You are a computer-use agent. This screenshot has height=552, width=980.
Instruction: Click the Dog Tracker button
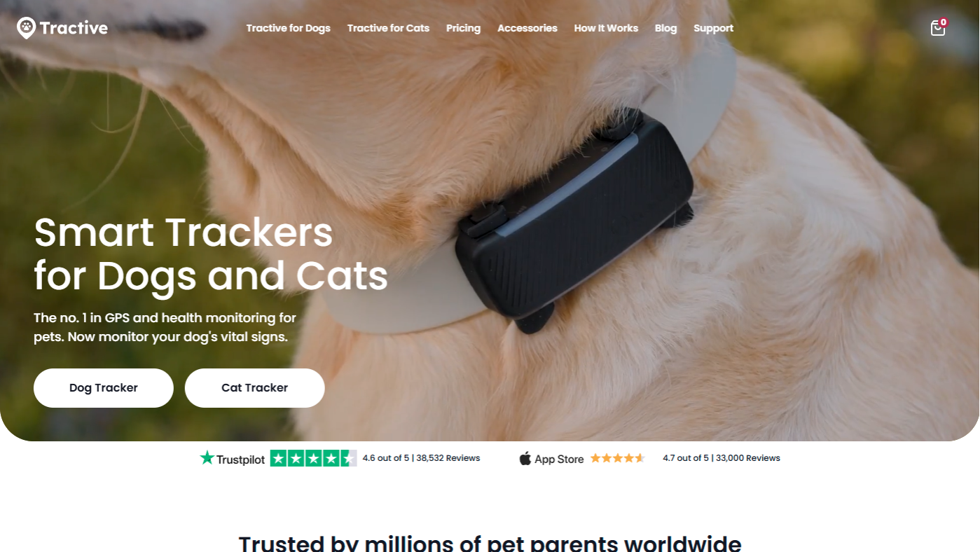pos(104,388)
